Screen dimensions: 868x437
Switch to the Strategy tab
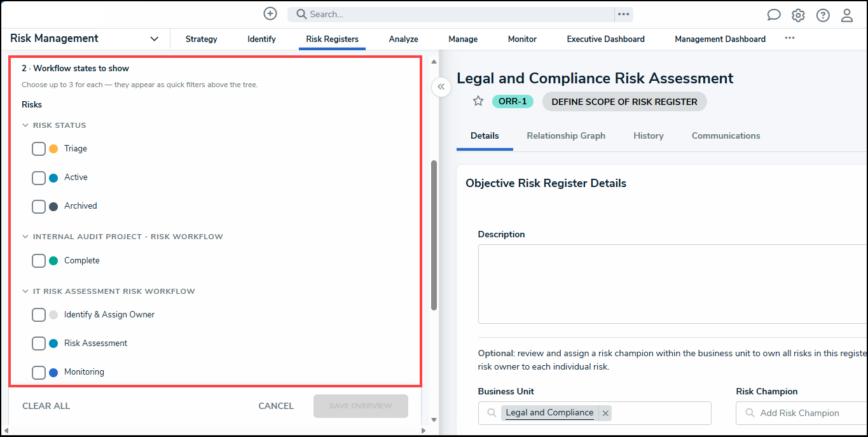tap(202, 39)
